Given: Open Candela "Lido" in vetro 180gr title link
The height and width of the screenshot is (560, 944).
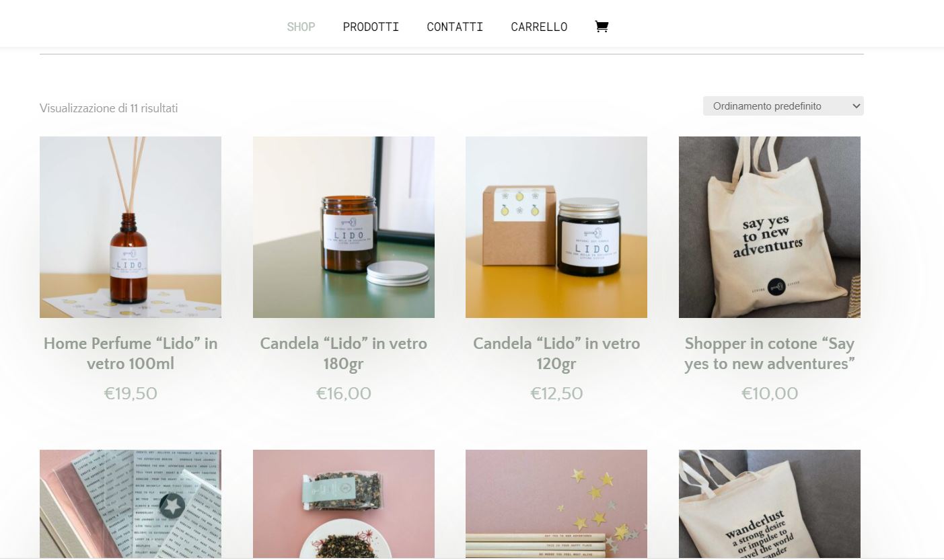Looking at the screenshot, I should (x=344, y=354).
